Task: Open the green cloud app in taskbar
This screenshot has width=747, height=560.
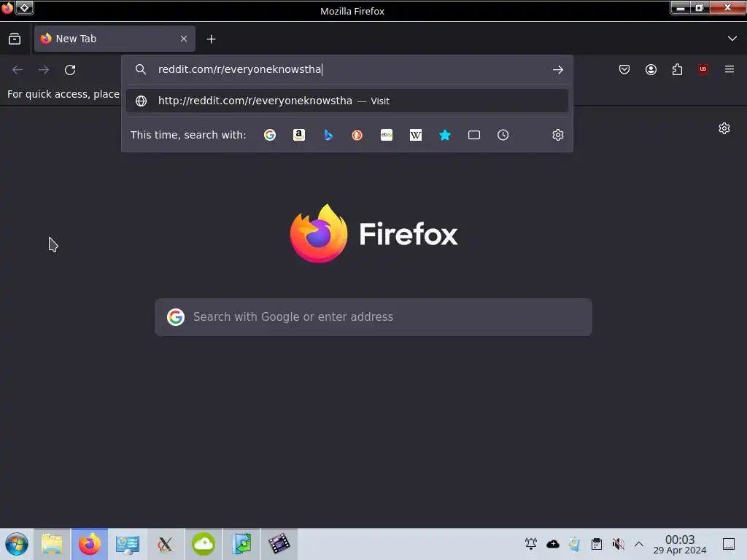Action: click(x=204, y=544)
